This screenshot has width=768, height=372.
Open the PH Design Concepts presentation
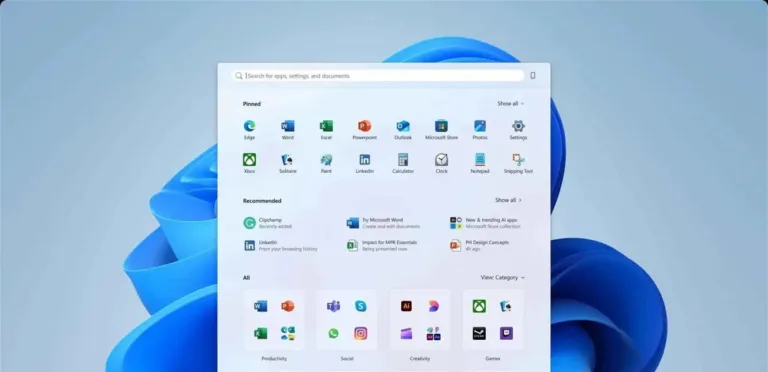pos(480,246)
